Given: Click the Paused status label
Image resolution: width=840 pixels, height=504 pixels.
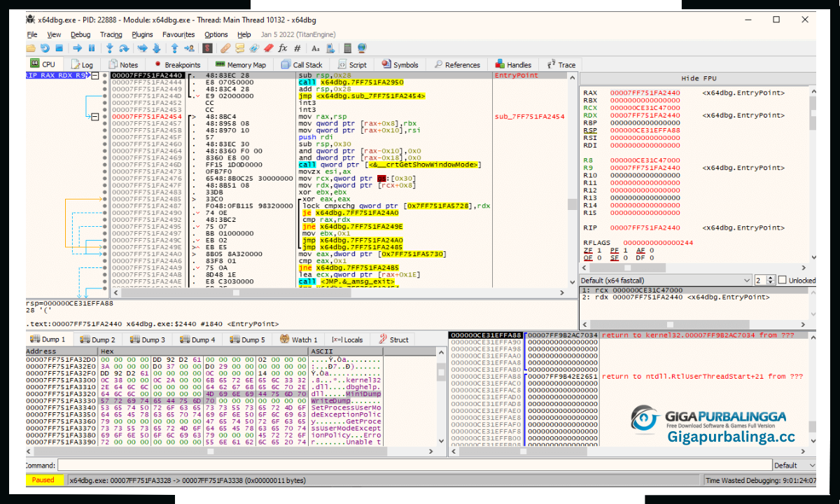Looking at the screenshot, I should pos(43,480).
